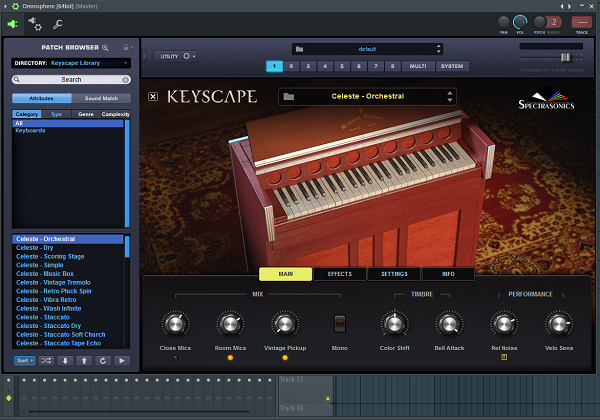The width and height of the screenshot is (600, 420).
Task: Switch to the EFFECTS tab
Action: pos(340,274)
